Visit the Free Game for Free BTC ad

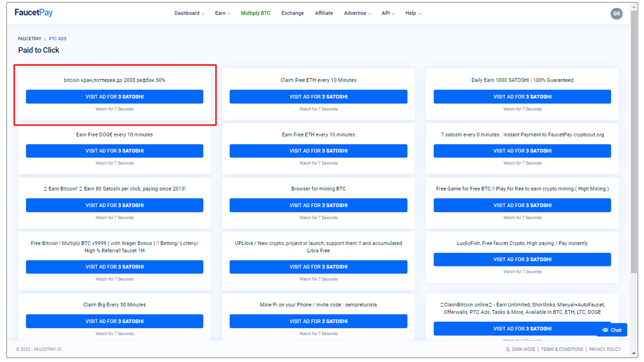(522, 205)
